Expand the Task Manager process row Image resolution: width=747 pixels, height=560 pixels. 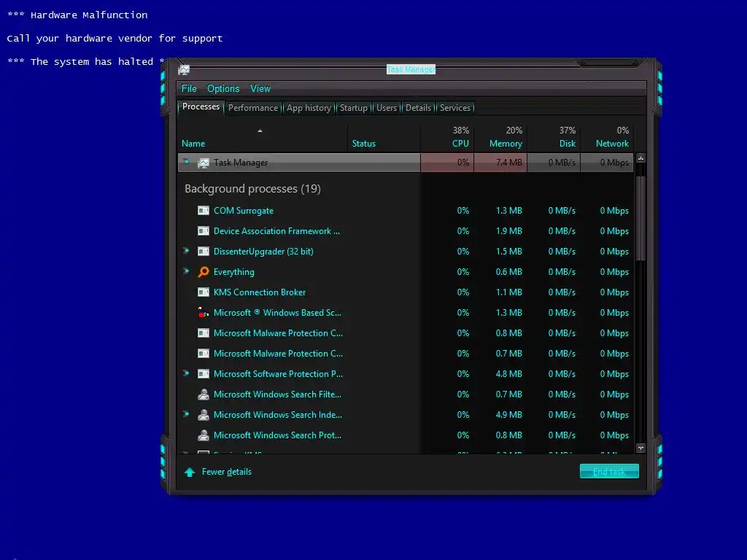(186, 161)
